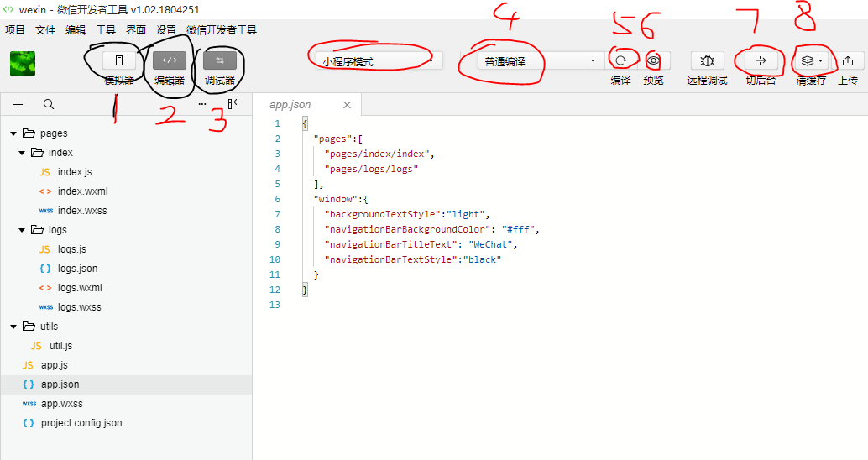Collapse the index folder

tap(22, 153)
